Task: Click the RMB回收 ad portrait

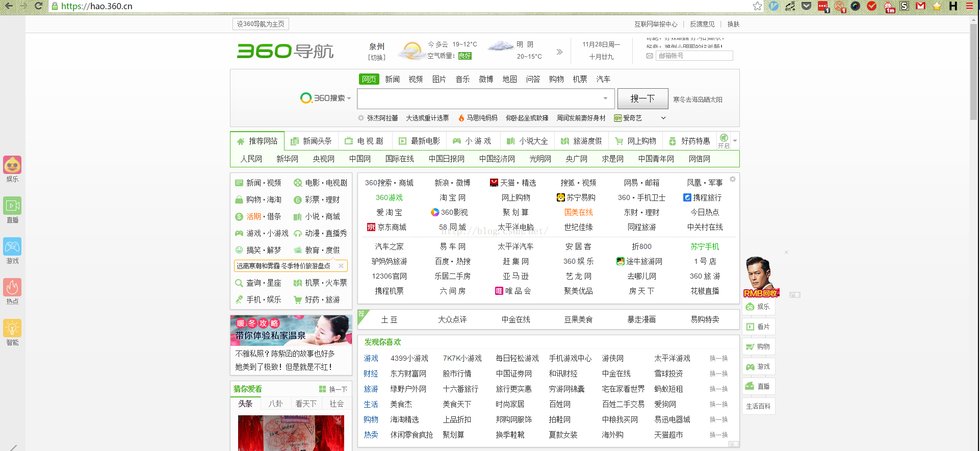Action: tap(760, 278)
